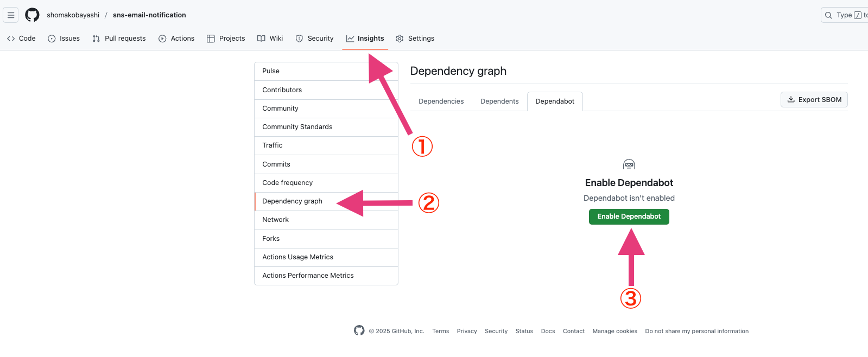Click the search field in header
The width and height of the screenshot is (868, 357).
tap(845, 15)
